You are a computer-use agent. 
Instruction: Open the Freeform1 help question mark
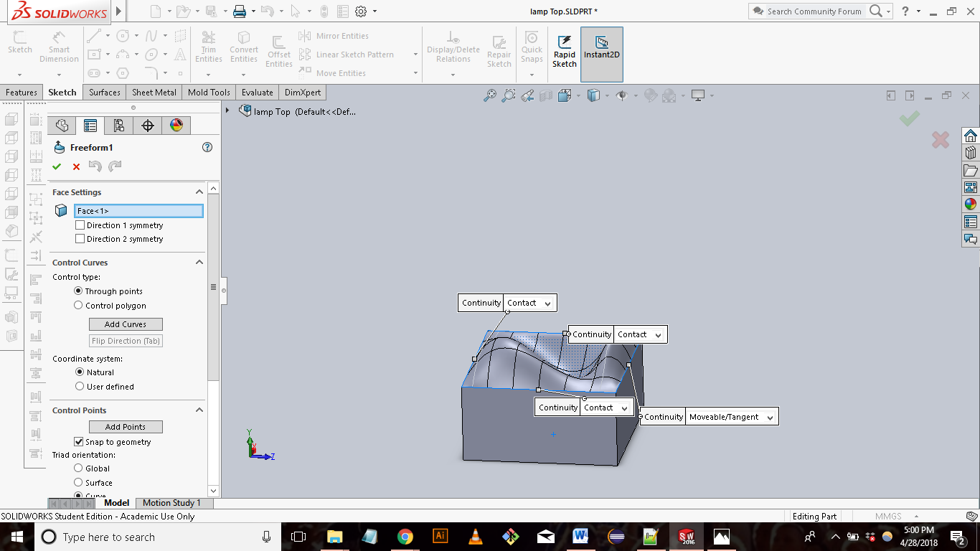coord(207,147)
